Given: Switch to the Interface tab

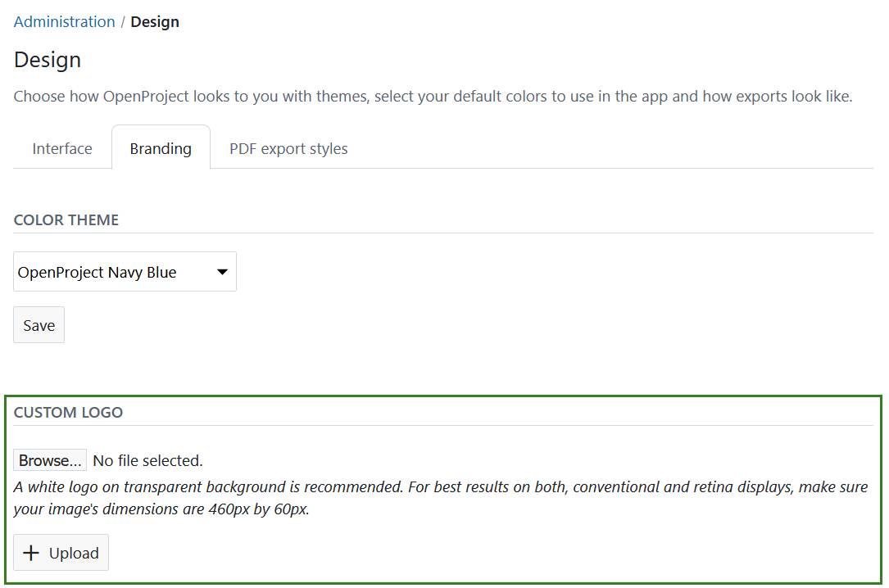Looking at the screenshot, I should (x=61, y=148).
